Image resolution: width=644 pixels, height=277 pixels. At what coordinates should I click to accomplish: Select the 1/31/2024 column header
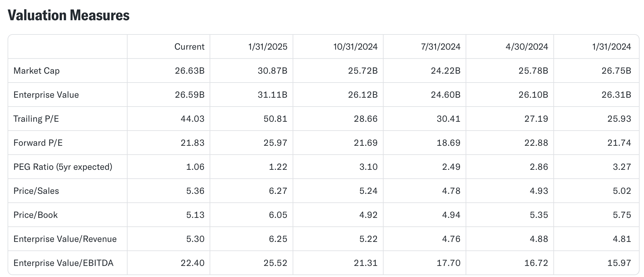[x=611, y=47]
